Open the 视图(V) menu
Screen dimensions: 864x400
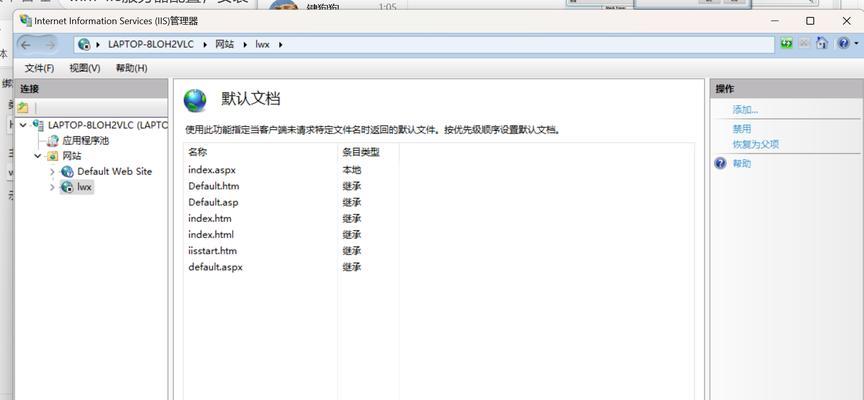[85, 68]
